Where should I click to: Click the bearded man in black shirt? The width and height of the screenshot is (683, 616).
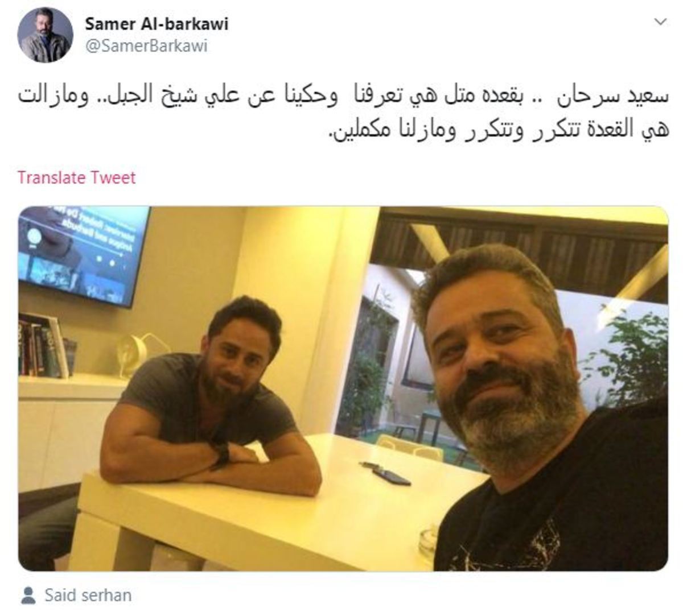541,410
